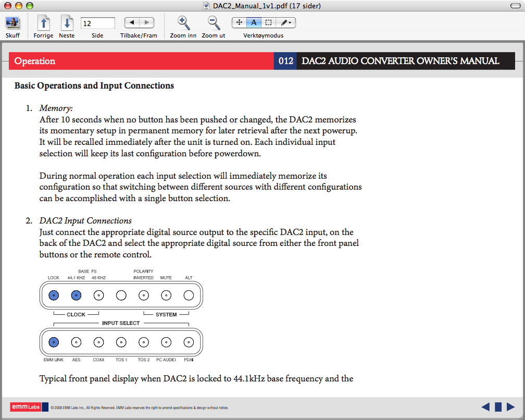Click the blank fourth circle in the LOCK/ALT indicator row
This screenshot has width=525, height=420.
coord(121,295)
